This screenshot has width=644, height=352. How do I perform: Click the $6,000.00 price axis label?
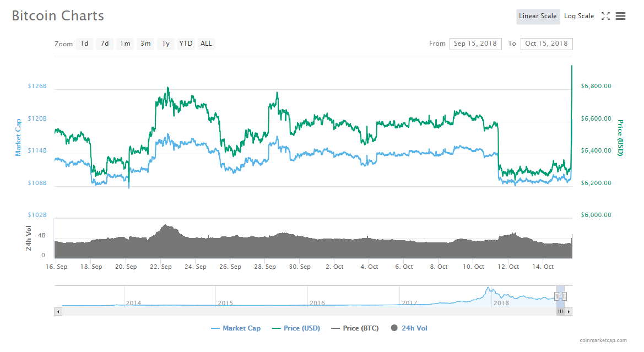click(x=596, y=215)
